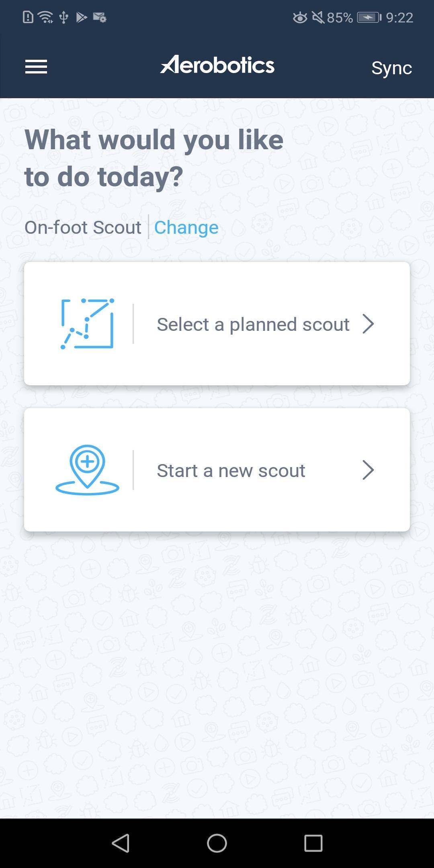434x868 pixels.
Task: Expand new scout chevron arrow
Action: tap(368, 470)
